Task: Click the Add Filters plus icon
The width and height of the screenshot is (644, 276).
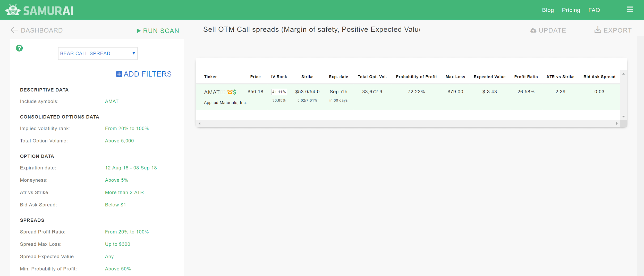Action: (x=119, y=74)
